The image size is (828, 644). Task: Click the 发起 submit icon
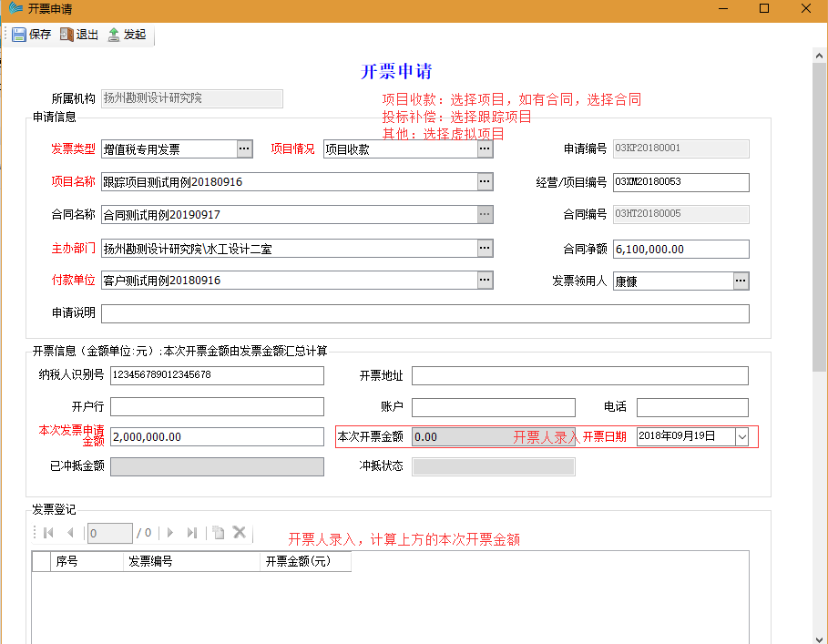(114, 35)
